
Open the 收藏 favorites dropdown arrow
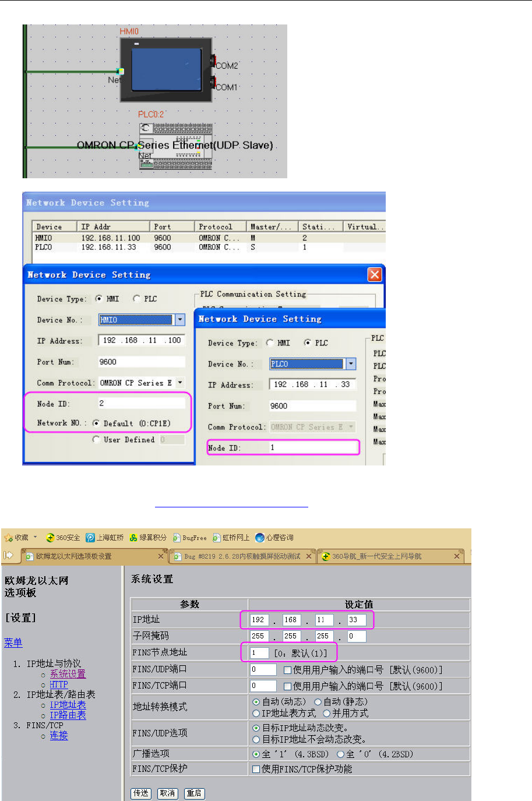tap(36, 537)
